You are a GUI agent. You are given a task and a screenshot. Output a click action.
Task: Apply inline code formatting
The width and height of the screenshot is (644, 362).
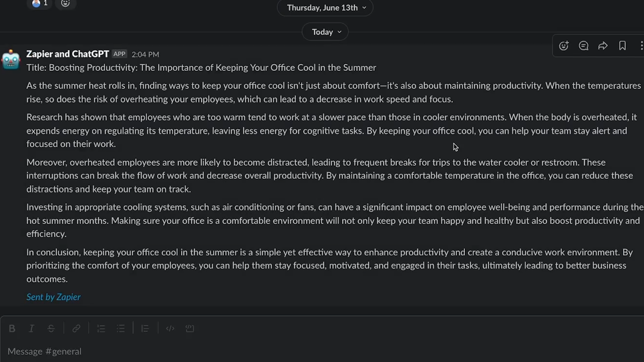pyautogui.click(x=170, y=329)
